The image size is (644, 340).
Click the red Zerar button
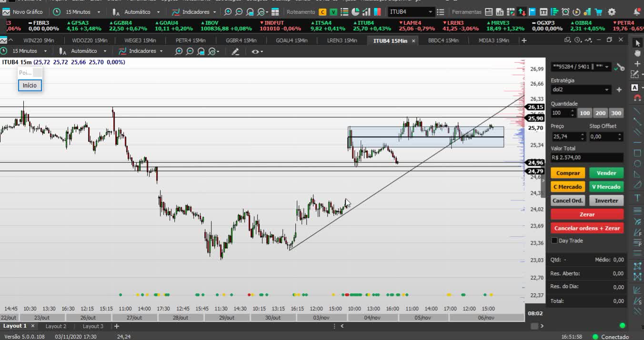tap(587, 214)
